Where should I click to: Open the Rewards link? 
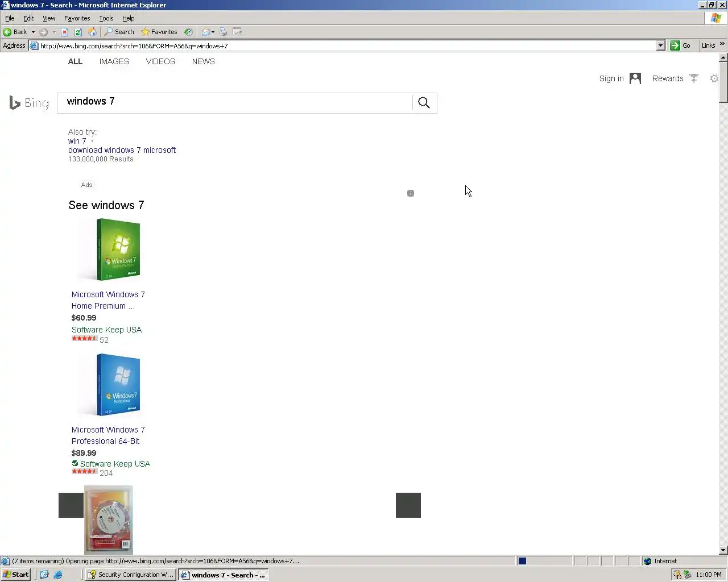668,78
